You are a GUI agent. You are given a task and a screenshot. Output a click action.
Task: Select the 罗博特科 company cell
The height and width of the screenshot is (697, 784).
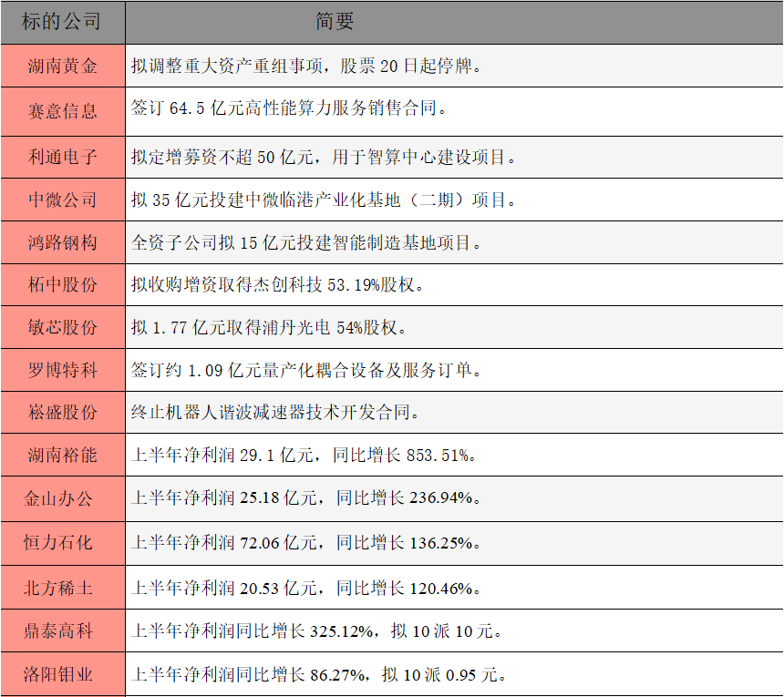pyautogui.click(x=63, y=370)
